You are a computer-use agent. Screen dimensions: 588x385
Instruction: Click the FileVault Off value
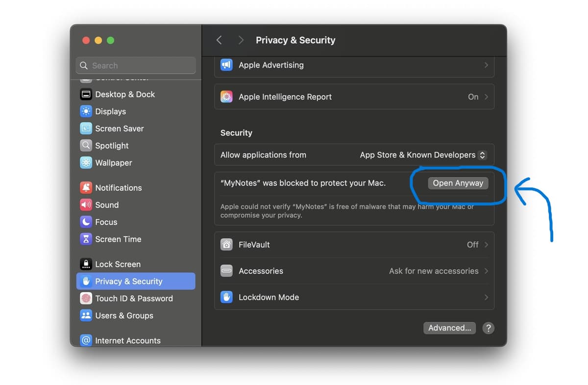pos(472,245)
